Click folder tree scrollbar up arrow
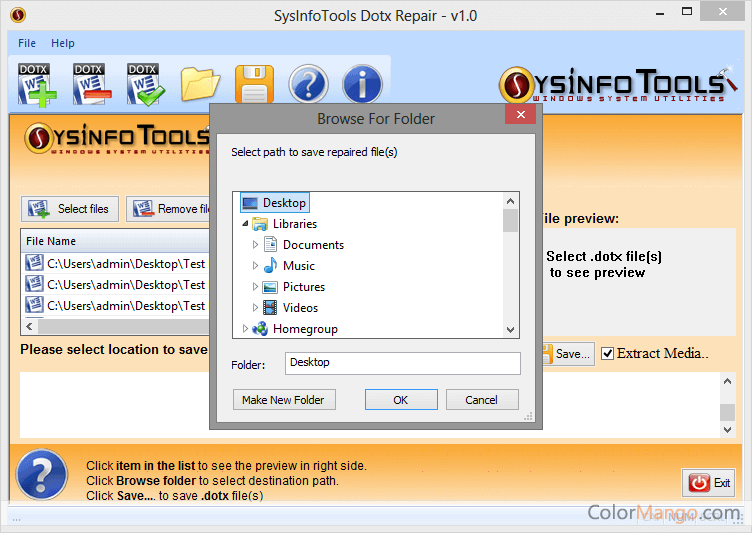This screenshot has height=533, width=752. 510,201
